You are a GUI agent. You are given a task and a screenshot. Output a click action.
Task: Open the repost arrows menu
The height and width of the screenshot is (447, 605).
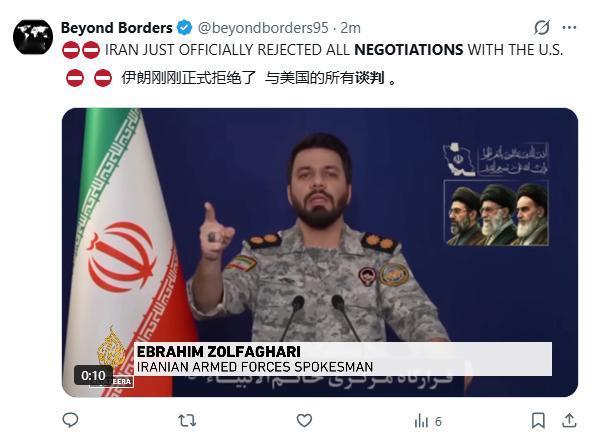click(188, 420)
